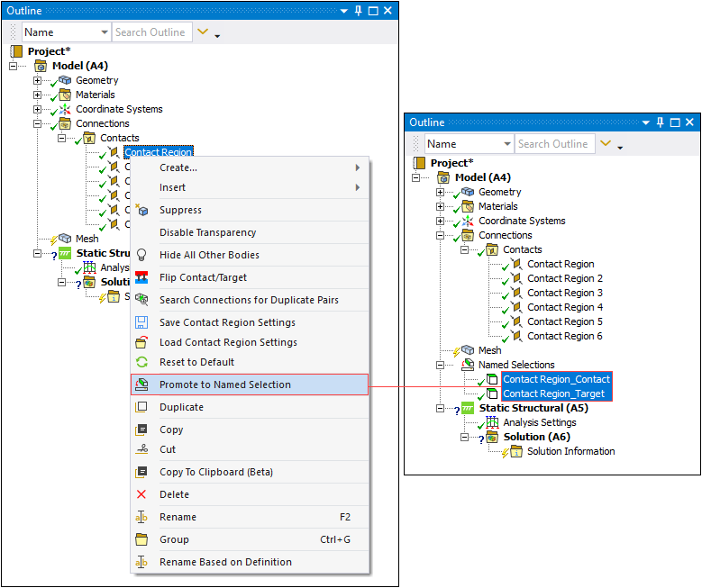The image size is (702, 588).
Task: Select Rename Based on Definition
Action: click(x=225, y=562)
